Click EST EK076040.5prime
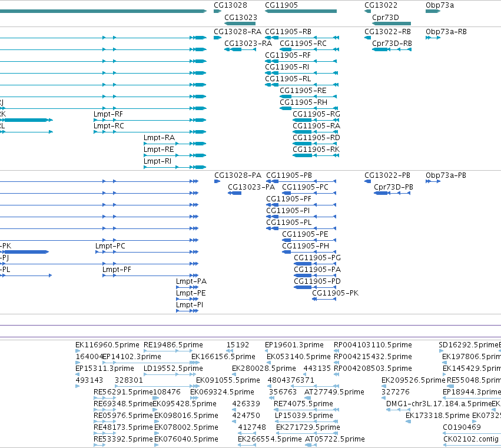Screen dimensions: 501x448 click(x=186, y=439)
